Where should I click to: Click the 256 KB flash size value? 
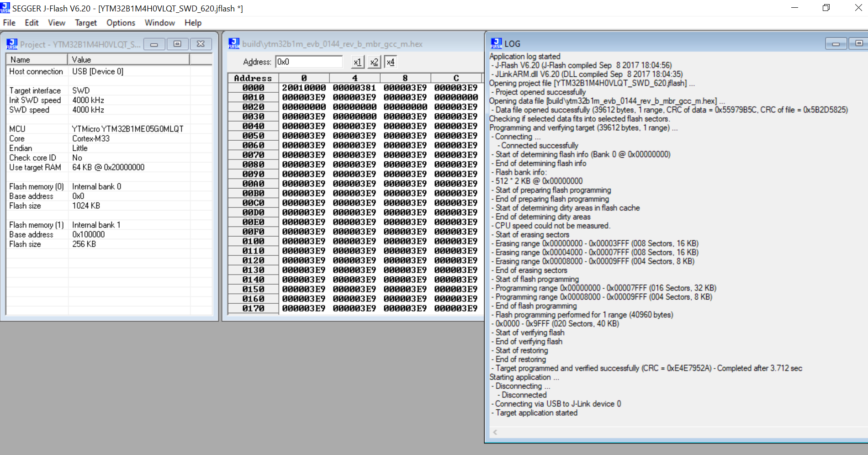point(84,244)
